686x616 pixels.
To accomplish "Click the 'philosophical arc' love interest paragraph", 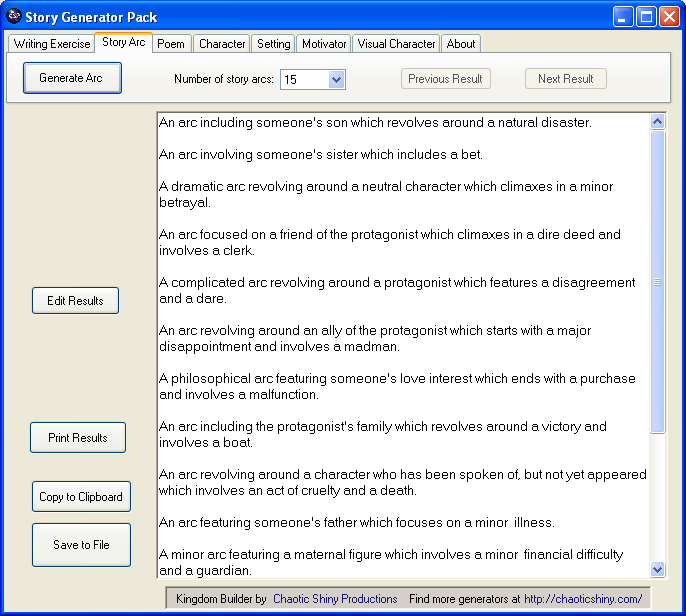I will point(397,386).
